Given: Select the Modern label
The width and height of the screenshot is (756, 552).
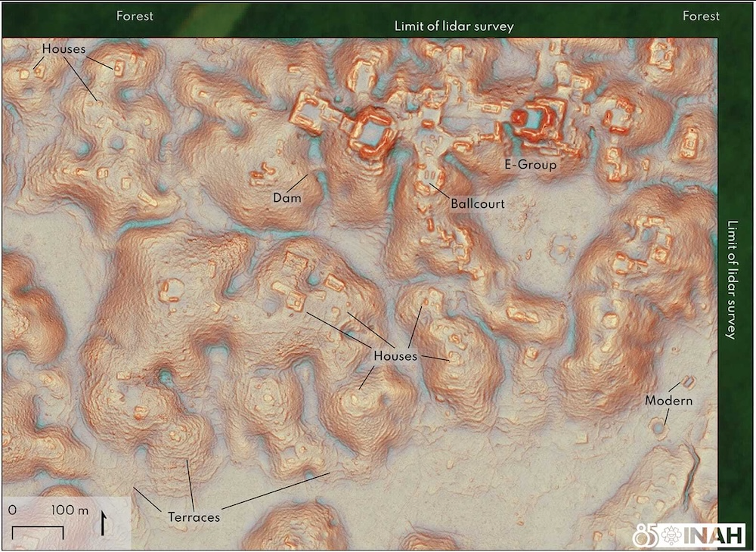Looking at the screenshot, I should point(668,401).
